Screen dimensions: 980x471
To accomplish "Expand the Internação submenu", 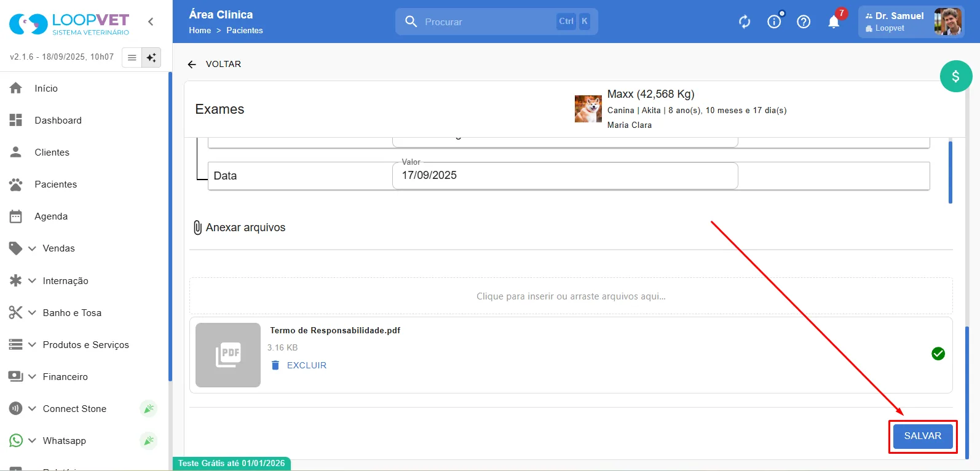I will [33, 280].
